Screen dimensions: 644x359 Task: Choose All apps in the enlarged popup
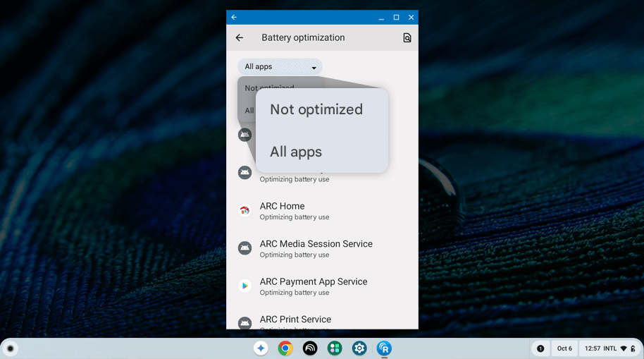pyautogui.click(x=296, y=152)
